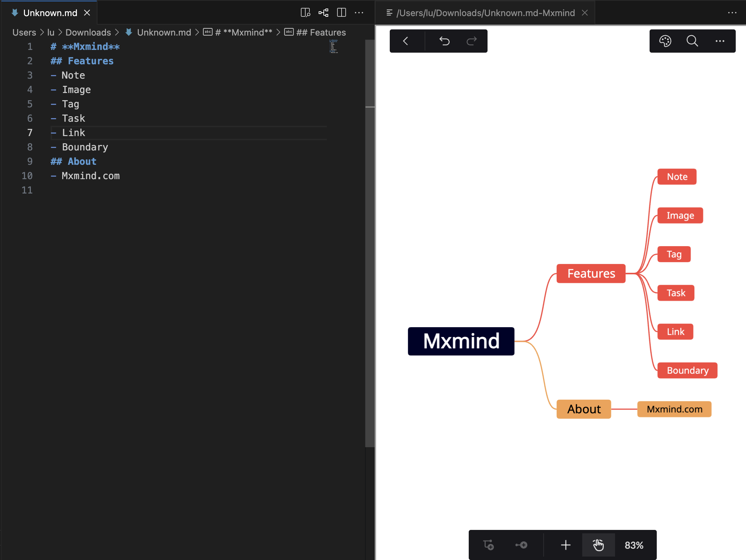
Task: Select the Unknown.md-Mxmind preview tab
Action: pos(485,13)
